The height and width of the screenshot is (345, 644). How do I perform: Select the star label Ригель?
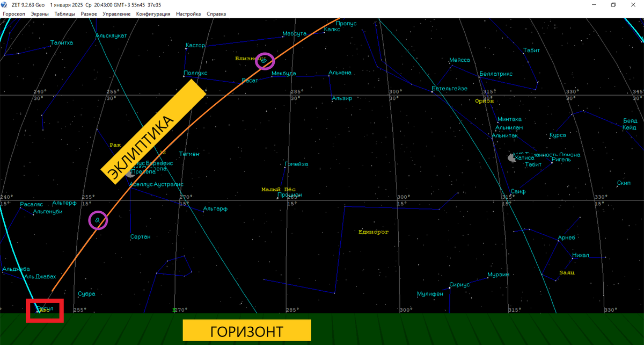[x=561, y=159]
